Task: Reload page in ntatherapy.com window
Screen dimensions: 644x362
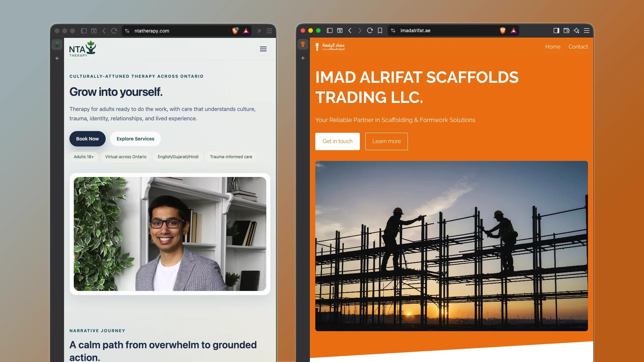Action: click(114, 31)
